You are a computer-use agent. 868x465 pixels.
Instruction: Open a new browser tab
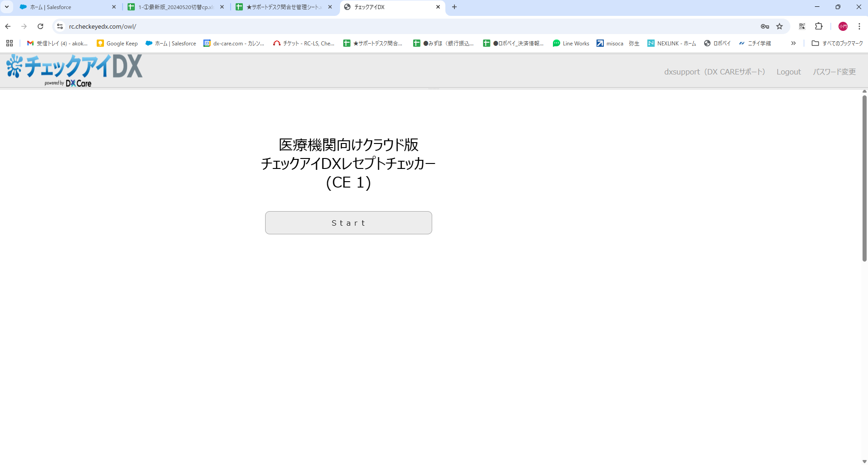click(x=454, y=7)
